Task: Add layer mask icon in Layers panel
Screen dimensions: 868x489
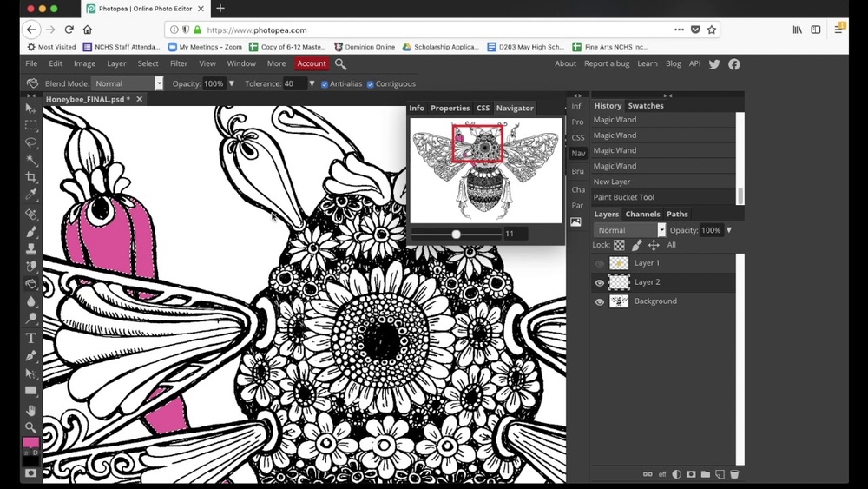Action: pyautogui.click(x=691, y=474)
